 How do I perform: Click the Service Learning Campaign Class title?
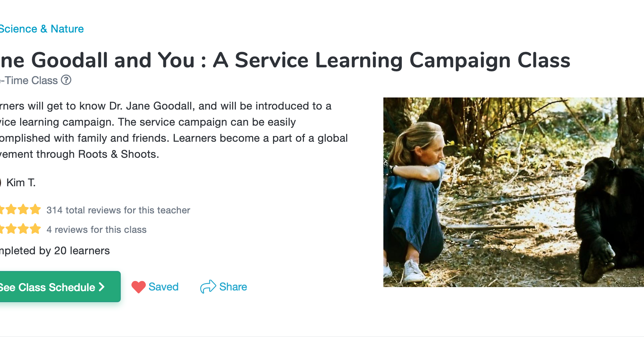tap(285, 60)
